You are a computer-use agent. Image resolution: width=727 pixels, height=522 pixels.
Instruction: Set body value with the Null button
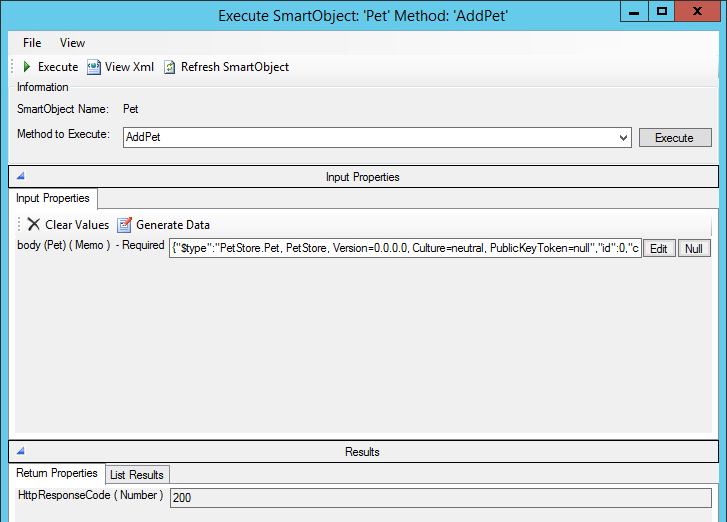pos(694,249)
